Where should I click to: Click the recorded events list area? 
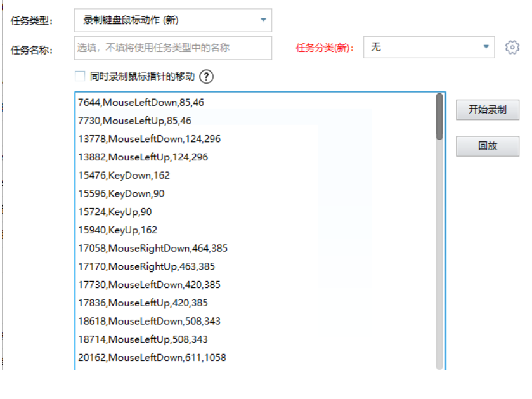click(x=254, y=228)
